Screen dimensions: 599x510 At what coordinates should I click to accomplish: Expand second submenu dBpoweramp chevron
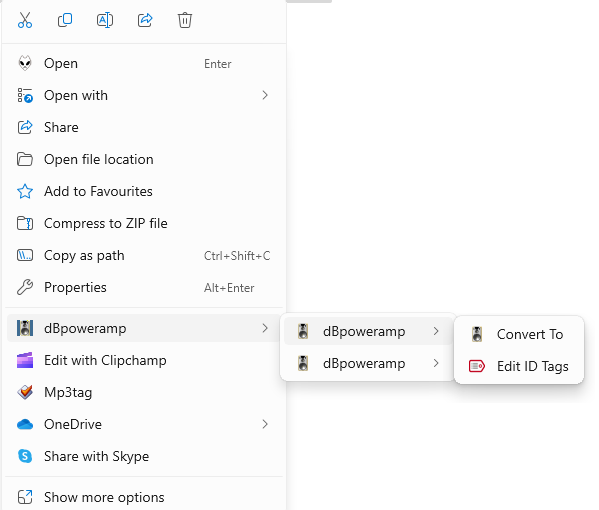(x=436, y=363)
